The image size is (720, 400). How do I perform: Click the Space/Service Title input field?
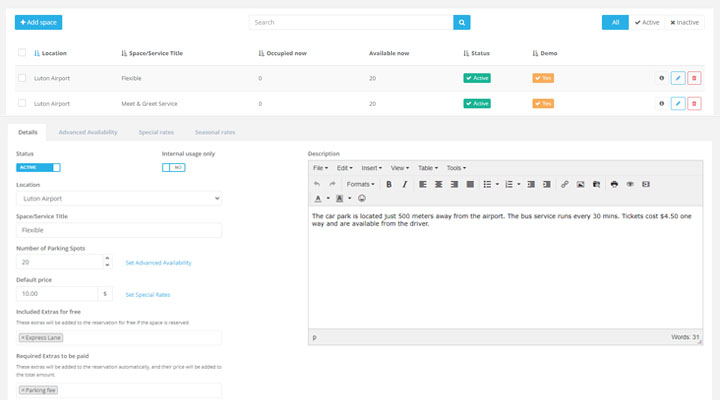click(119, 230)
